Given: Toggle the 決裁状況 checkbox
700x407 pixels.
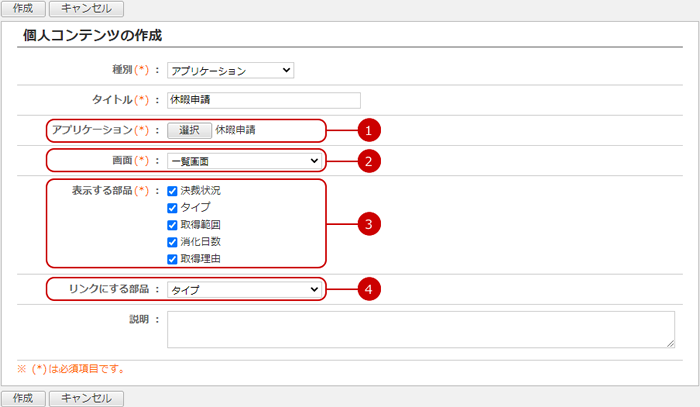Looking at the screenshot, I should 173,190.
